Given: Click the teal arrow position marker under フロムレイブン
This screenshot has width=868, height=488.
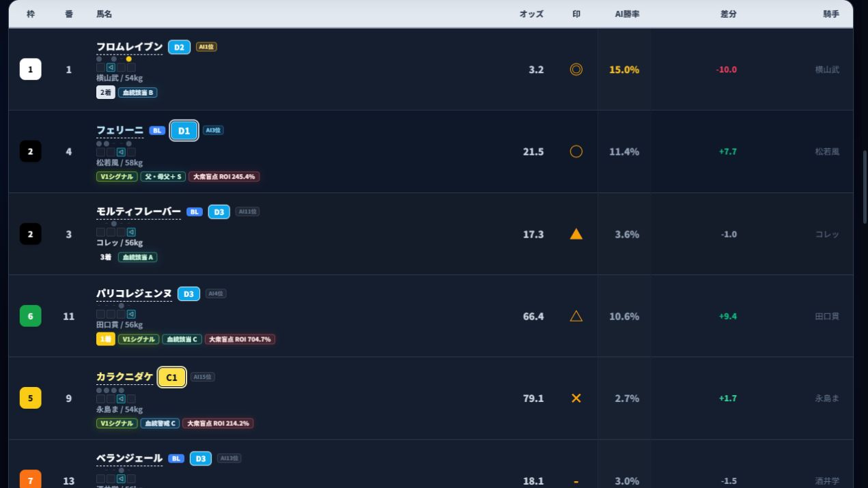Looking at the screenshot, I should click(111, 68).
